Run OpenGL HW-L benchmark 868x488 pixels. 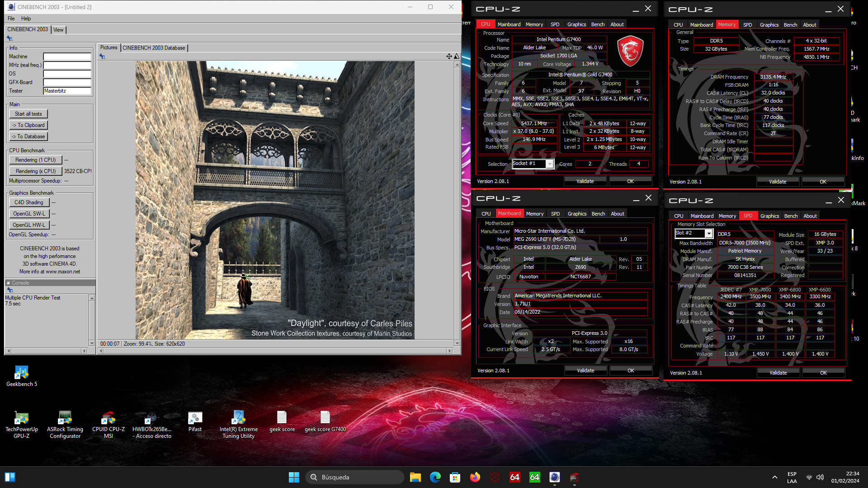point(29,225)
